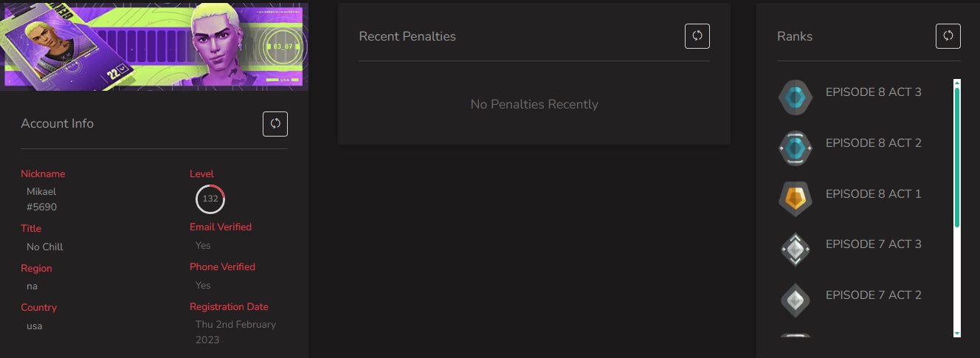Screen dimensions: 980x358
Task: Click the No Chill title value
Action: pos(45,247)
